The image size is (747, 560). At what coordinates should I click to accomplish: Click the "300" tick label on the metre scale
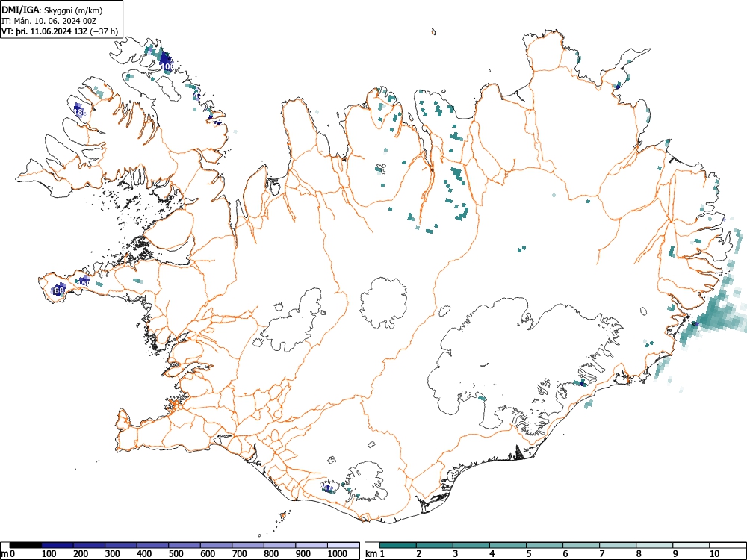coord(113,554)
